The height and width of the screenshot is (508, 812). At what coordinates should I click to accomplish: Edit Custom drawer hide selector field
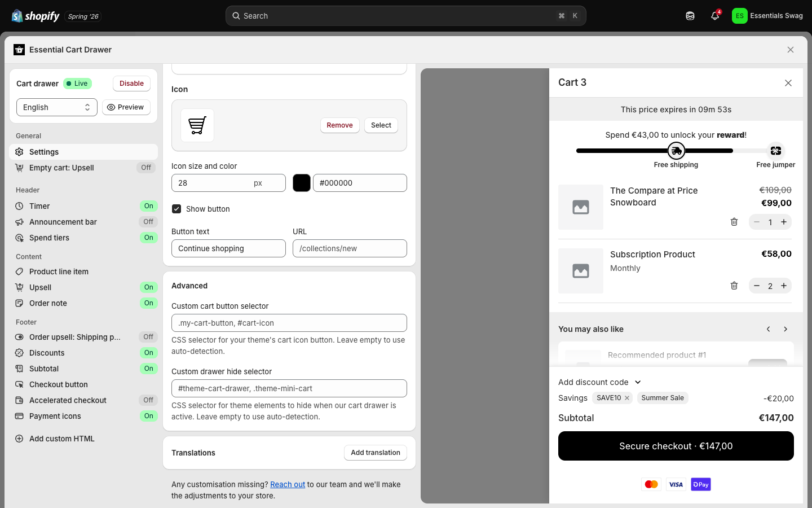point(289,388)
